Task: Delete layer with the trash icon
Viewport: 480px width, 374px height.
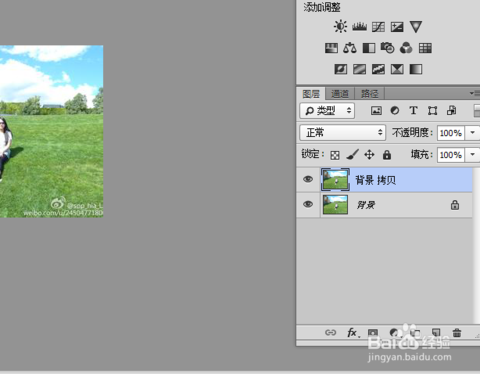Action: click(x=457, y=332)
